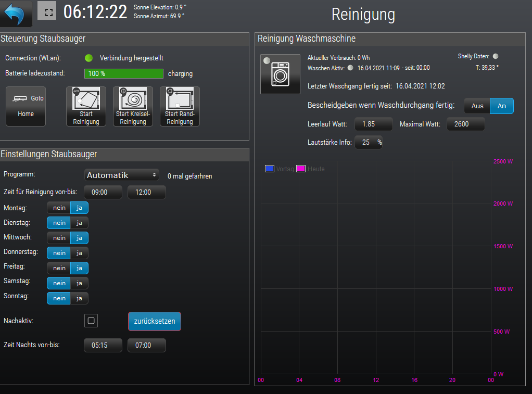Click the blue back arrow icon
The height and width of the screenshot is (394, 532).
click(x=16, y=14)
